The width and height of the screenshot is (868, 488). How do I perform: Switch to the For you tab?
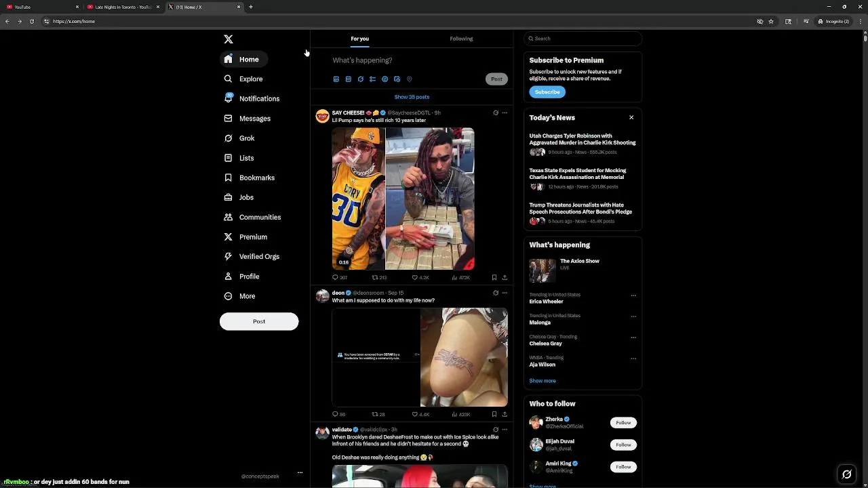tap(359, 39)
